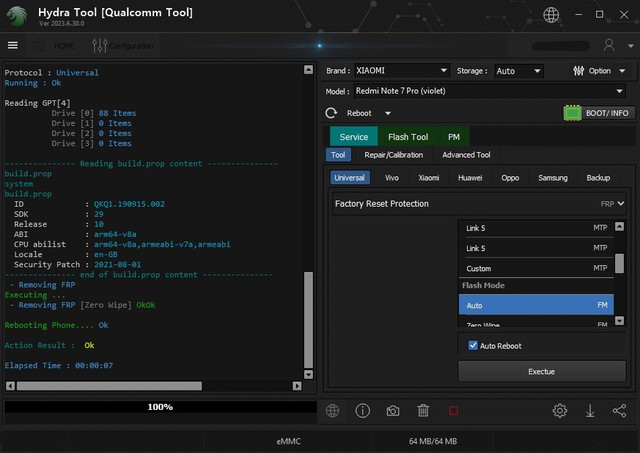Viewport: 640px width, 453px height.
Task: Click the FRP list scrollbar thumb
Action: click(x=619, y=263)
